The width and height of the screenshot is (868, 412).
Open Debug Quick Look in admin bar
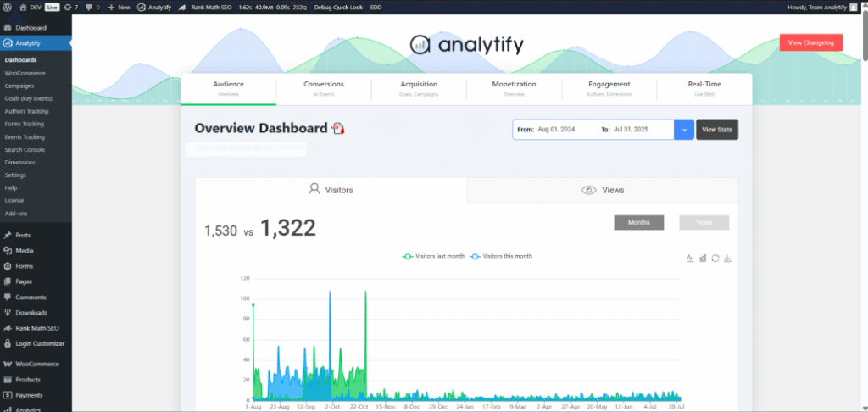(x=338, y=7)
